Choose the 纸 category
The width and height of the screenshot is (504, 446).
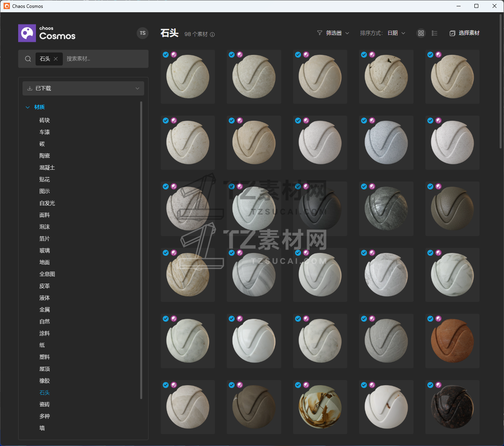[x=42, y=345]
